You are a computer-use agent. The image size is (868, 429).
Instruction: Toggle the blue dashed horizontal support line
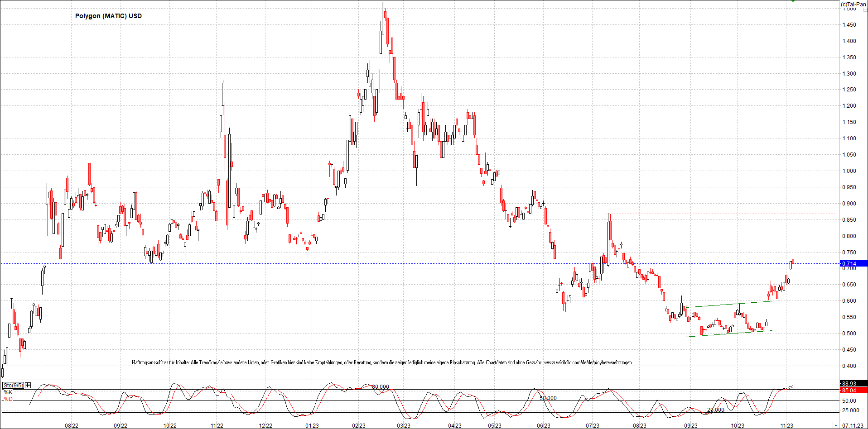[408, 263]
